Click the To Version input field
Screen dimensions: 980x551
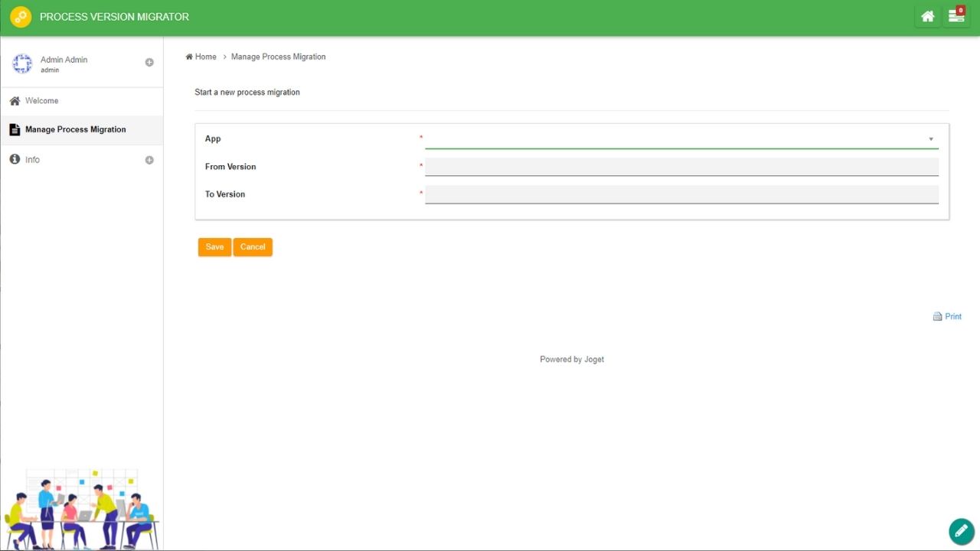tap(681, 194)
